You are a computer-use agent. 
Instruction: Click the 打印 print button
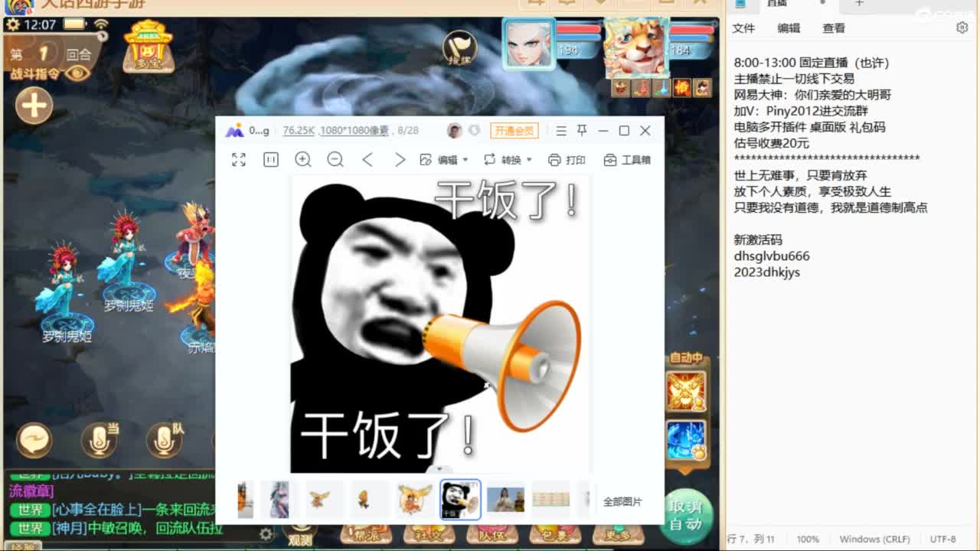click(567, 160)
